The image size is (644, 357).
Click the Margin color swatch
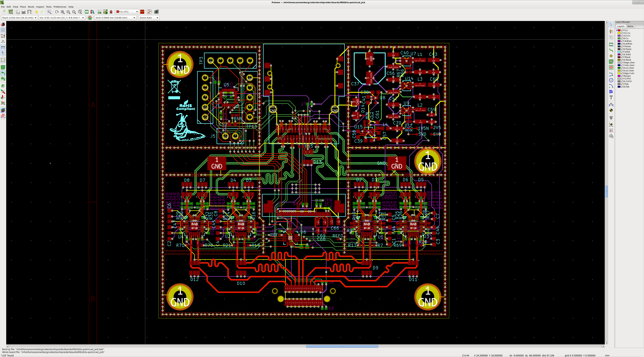(x=619, y=76)
